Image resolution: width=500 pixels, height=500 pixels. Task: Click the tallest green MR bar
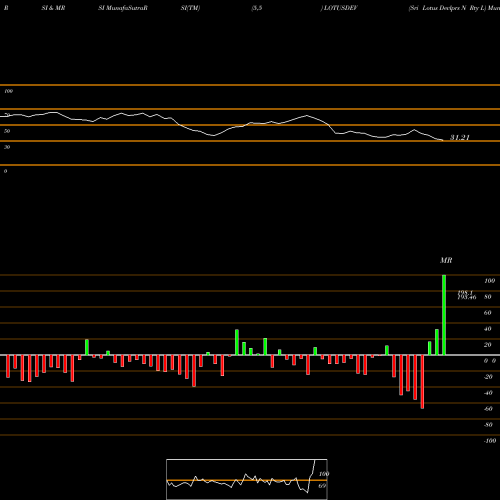coord(444,315)
